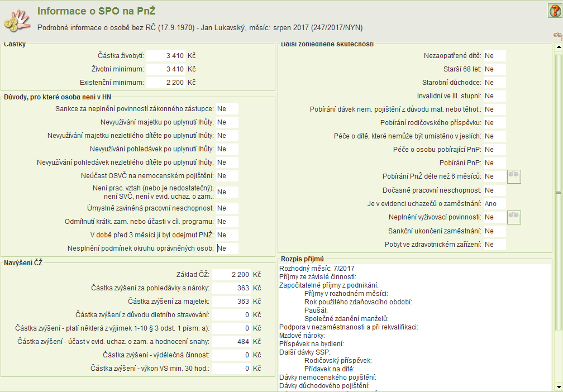Click the Pobírání rodičovského příspěvku value field

pyautogui.click(x=494, y=123)
